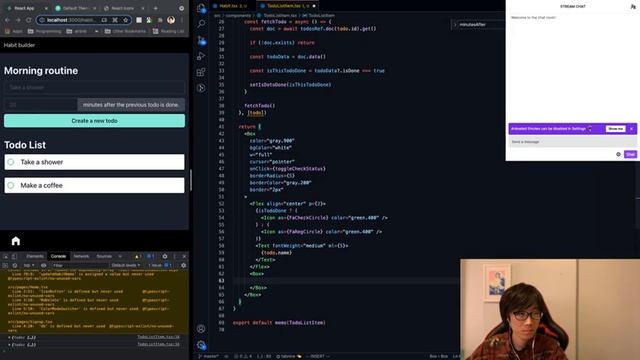Open Extensions view in VS Code
Image resolution: width=640 pixels, height=360 pixels.
(x=201, y=72)
